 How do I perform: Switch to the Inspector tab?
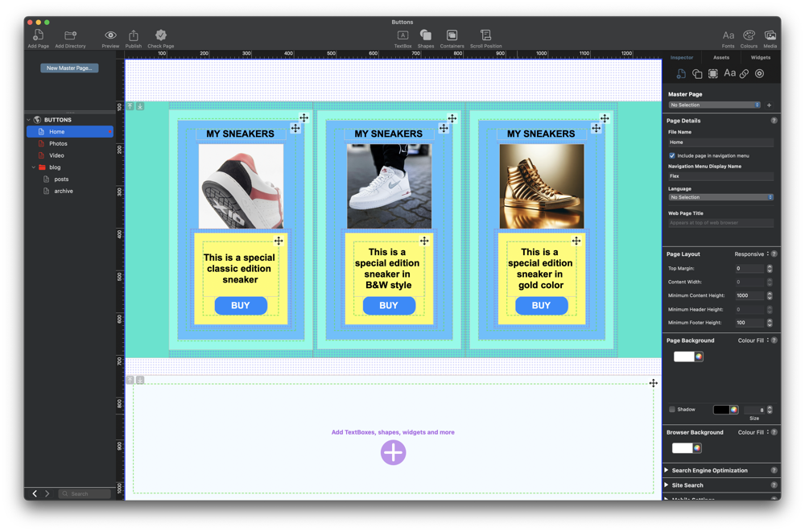[x=681, y=57]
